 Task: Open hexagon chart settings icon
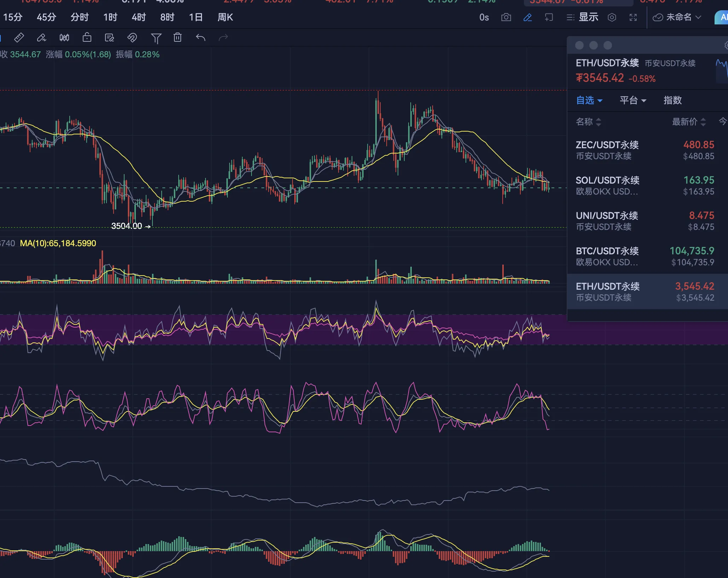pos(612,17)
